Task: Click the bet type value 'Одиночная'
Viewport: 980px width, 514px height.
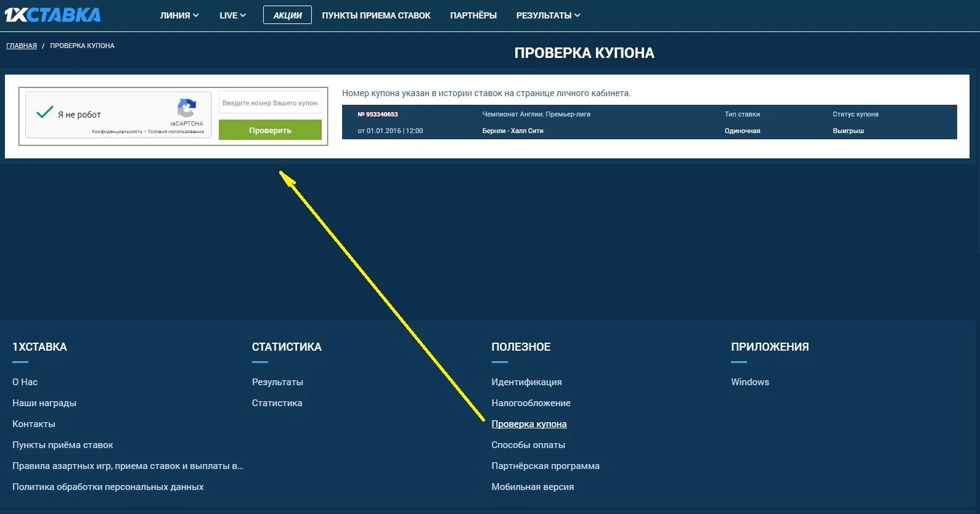Action: coord(742,131)
